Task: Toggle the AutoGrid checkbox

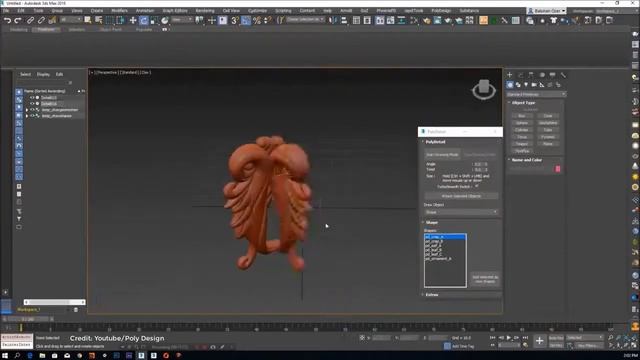Action: point(530,109)
